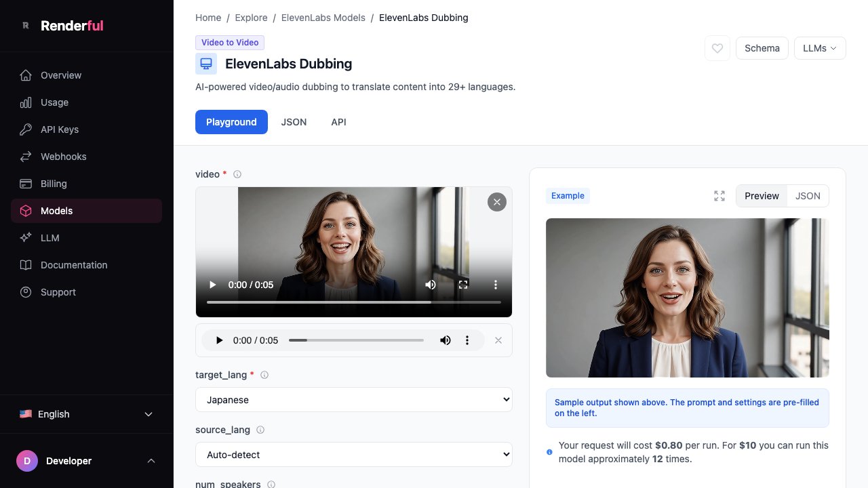Open the Webhooks section
This screenshot has height=488, width=868.
point(63,157)
